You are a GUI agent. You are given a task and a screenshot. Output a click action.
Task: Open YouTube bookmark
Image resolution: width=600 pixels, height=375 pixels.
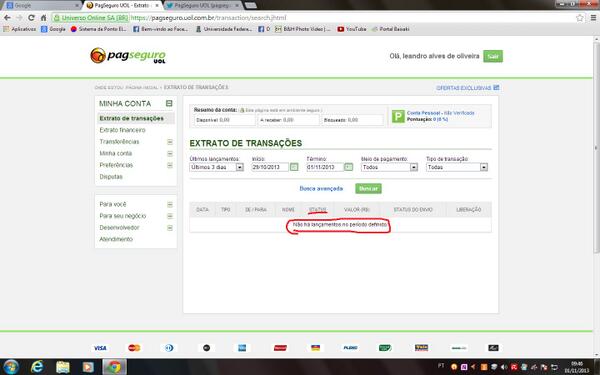click(352, 29)
